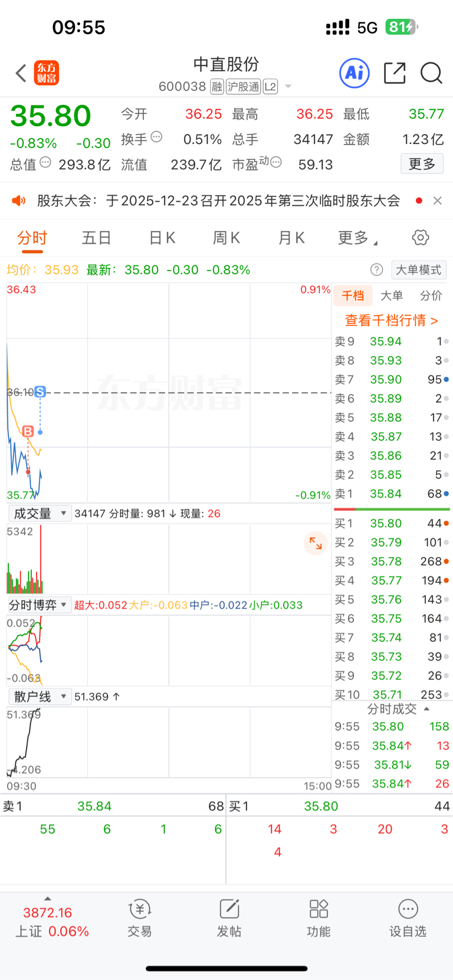Tap the 换手 info icon
The image size is (453, 980).
tap(156, 137)
